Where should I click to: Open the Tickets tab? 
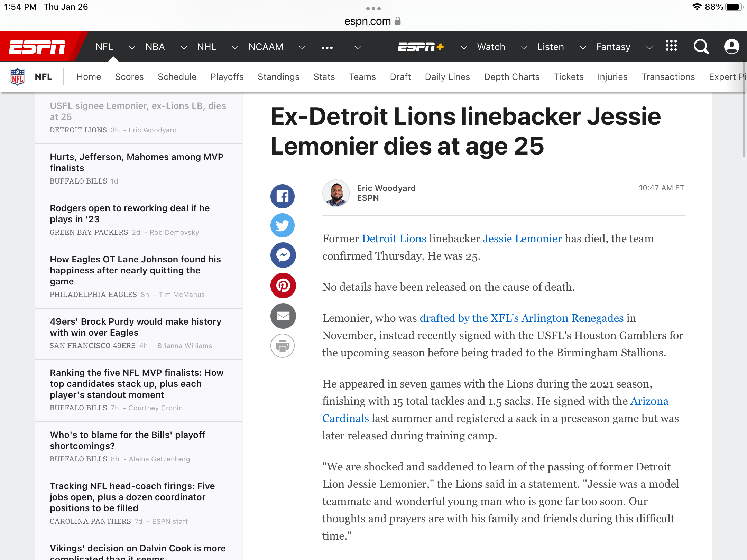point(569,77)
